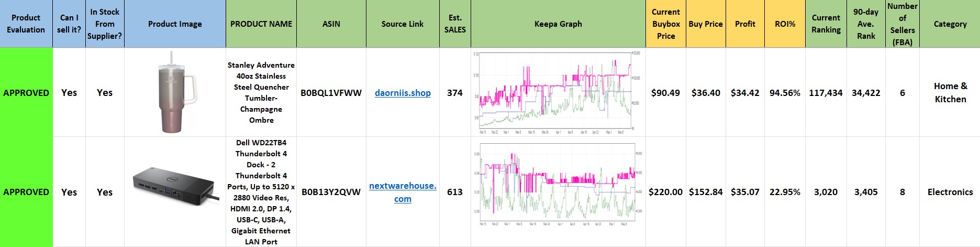Open the Stanley tumbler Keepa graph
Screen dimensions: 980x247
pyautogui.click(x=558, y=93)
